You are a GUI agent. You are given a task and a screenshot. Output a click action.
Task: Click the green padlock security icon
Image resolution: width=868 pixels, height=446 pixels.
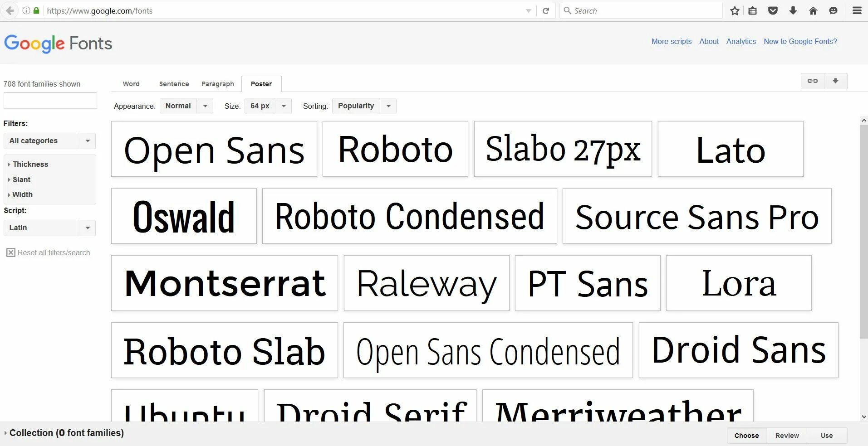point(36,11)
